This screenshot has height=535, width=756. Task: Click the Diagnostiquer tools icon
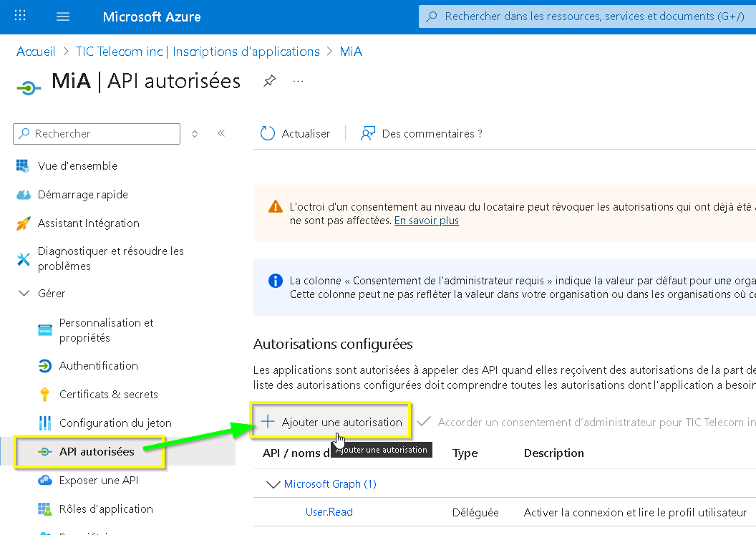coord(23,259)
